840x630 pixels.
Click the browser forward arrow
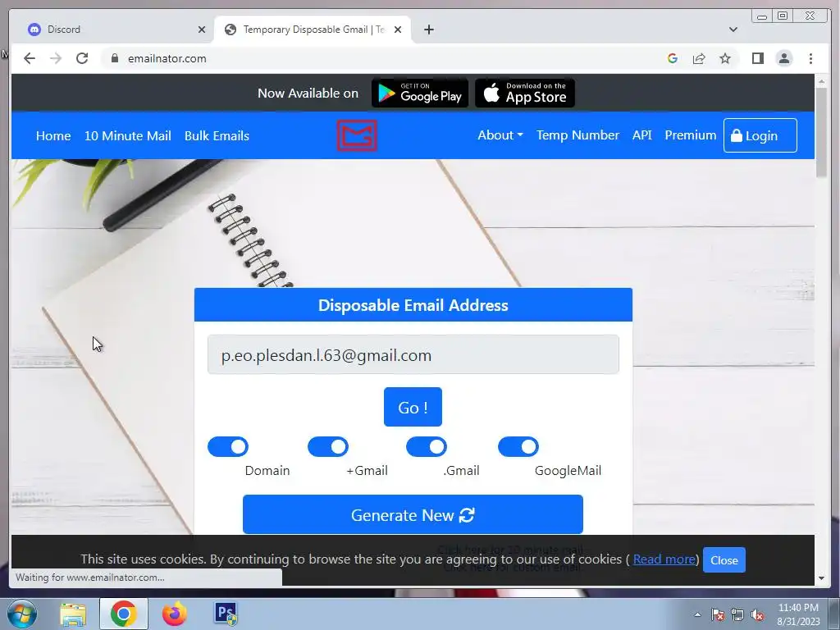[x=56, y=58]
